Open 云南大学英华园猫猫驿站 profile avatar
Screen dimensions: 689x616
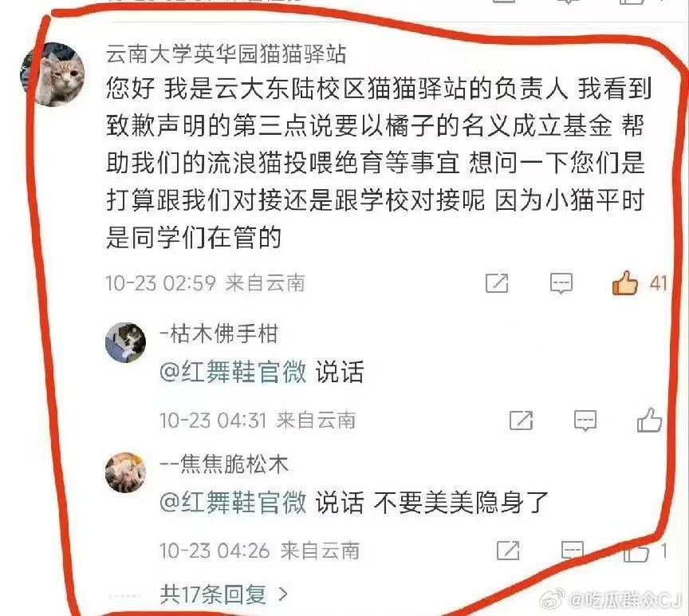(53, 74)
